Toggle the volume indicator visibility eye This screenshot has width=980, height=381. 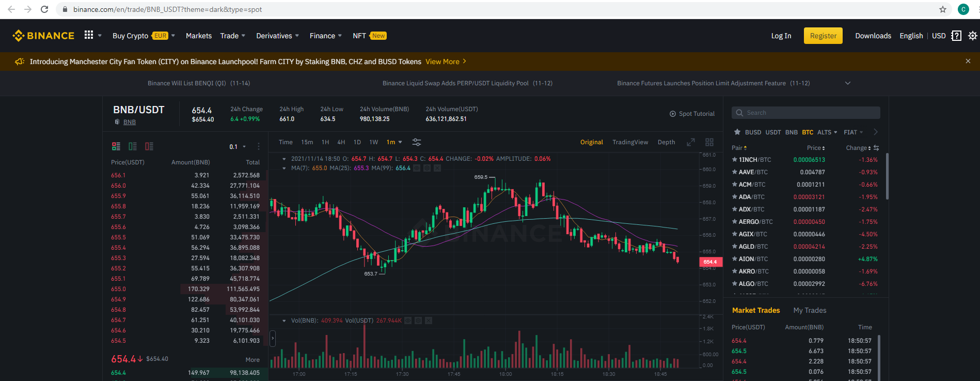click(x=408, y=321)
